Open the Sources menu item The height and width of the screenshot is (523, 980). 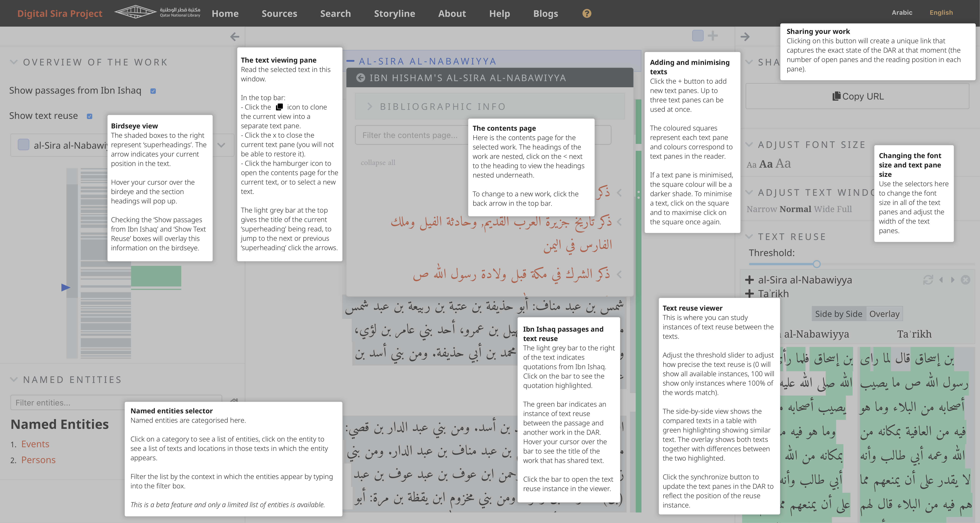pos(279,13)
